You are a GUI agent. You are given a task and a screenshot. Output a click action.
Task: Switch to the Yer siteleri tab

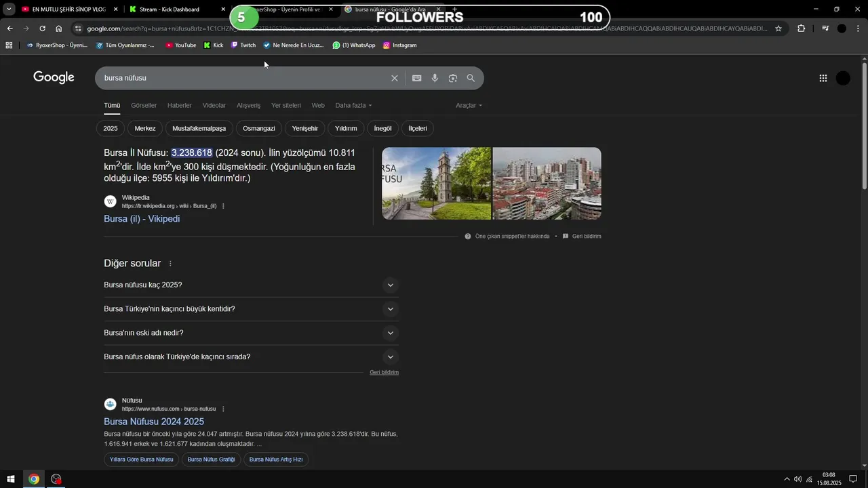(x=286, y=106)
